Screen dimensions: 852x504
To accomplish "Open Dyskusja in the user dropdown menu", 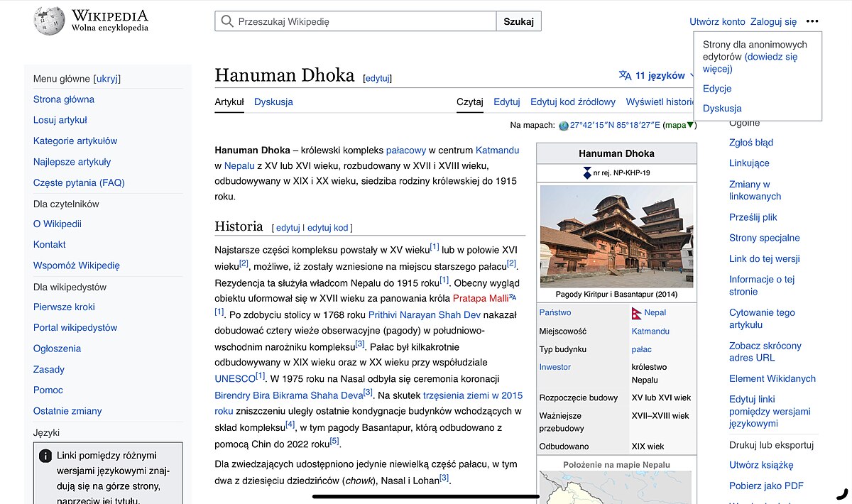I will point(722,109).
